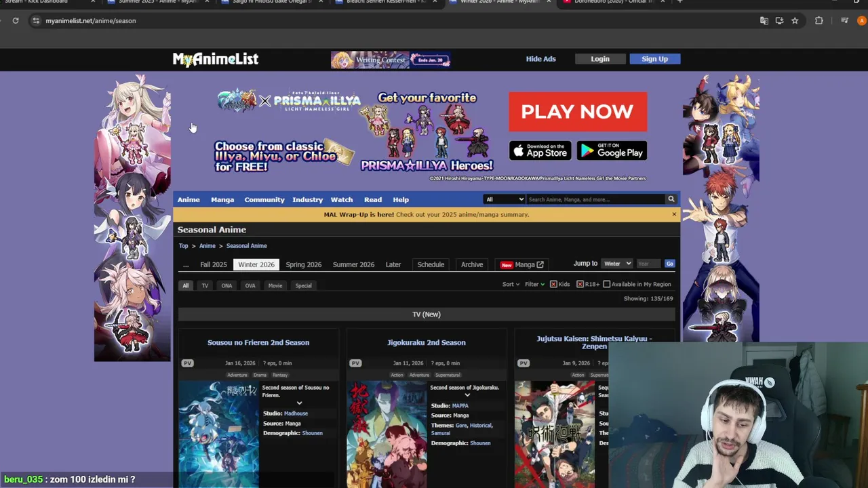Click the PV badge on Jigokuraku
Image resolution: width=868 pixels, height=488 pixels.
355,363
